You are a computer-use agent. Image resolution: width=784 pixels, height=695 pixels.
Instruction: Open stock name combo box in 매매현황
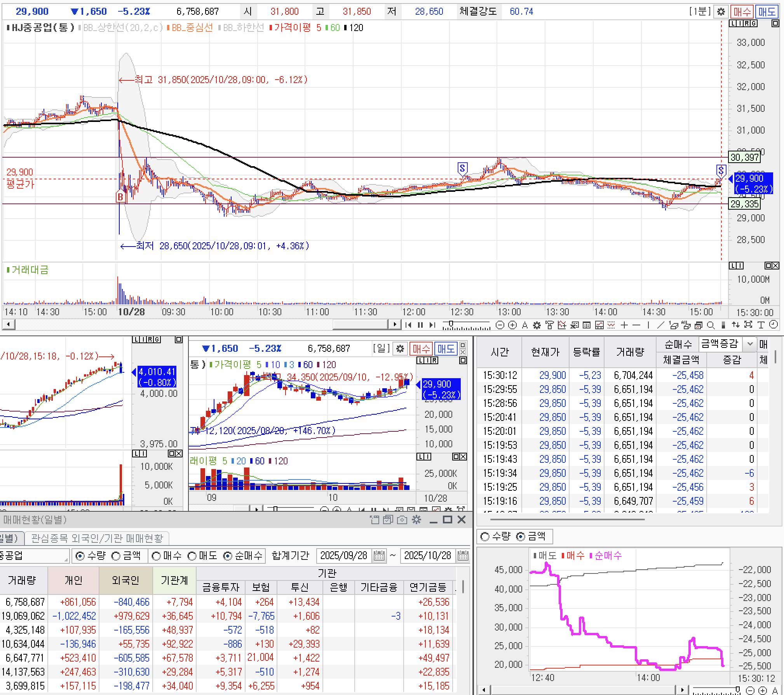point(34,556)
